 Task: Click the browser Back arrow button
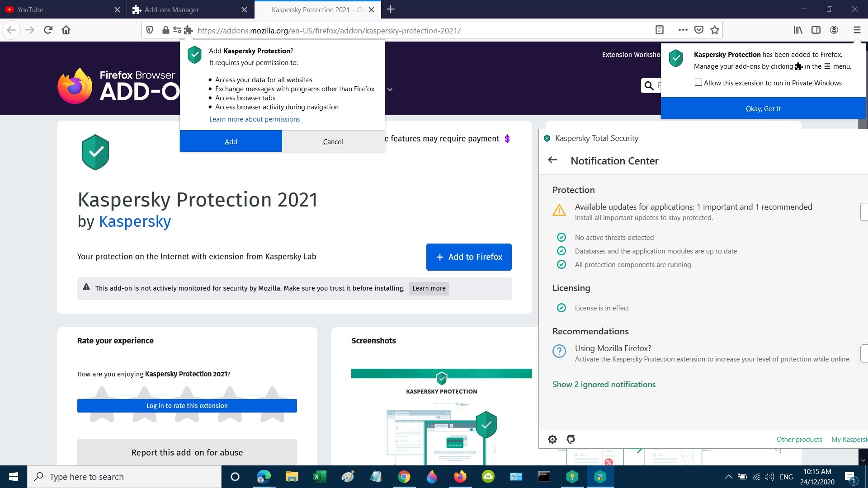click(11, 30)
